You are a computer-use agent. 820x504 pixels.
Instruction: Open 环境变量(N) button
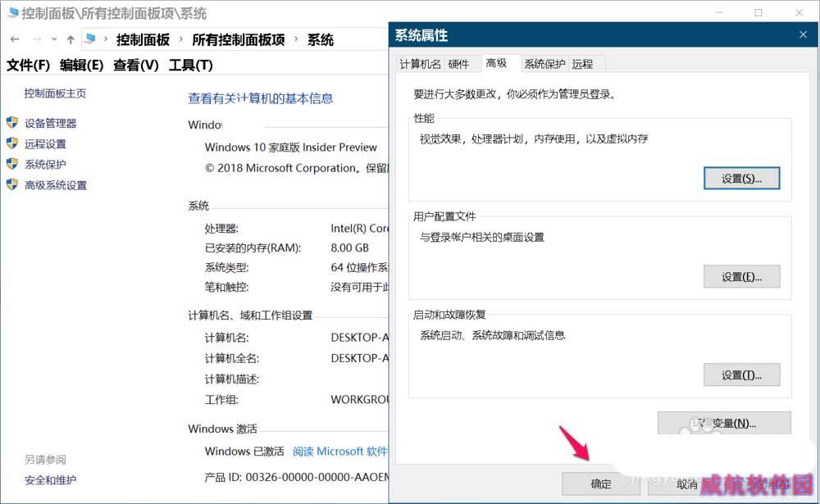click(724, 423)
